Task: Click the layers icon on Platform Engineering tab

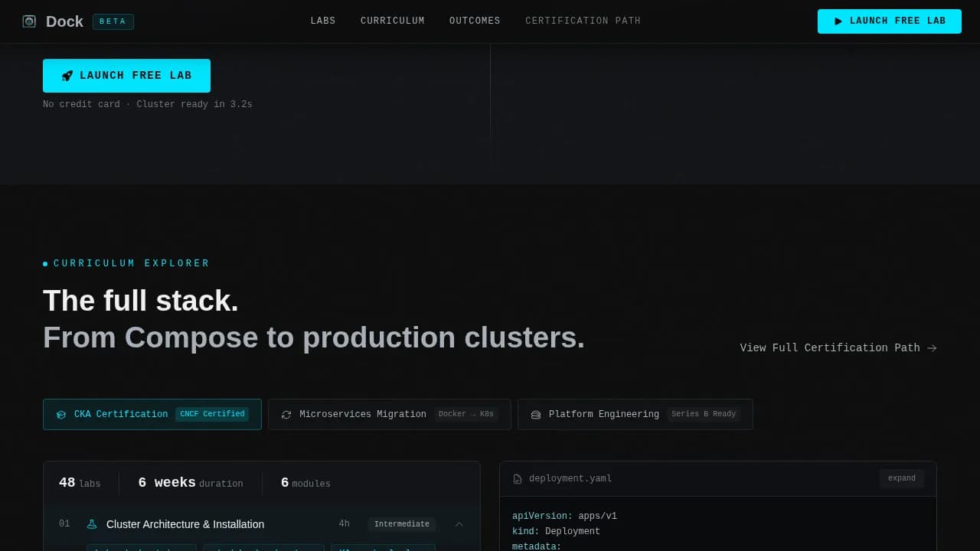Action: 536,415
